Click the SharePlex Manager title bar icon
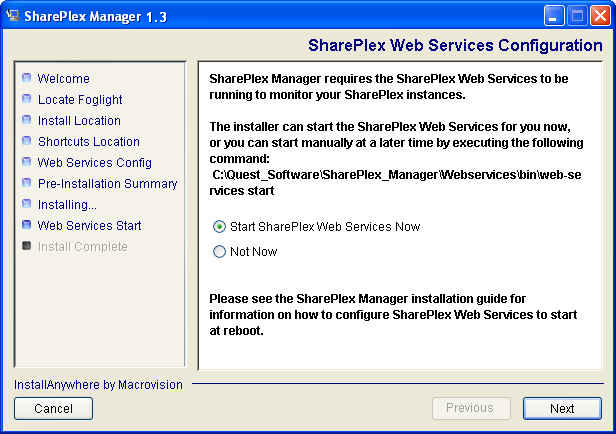 click(13, 16)
